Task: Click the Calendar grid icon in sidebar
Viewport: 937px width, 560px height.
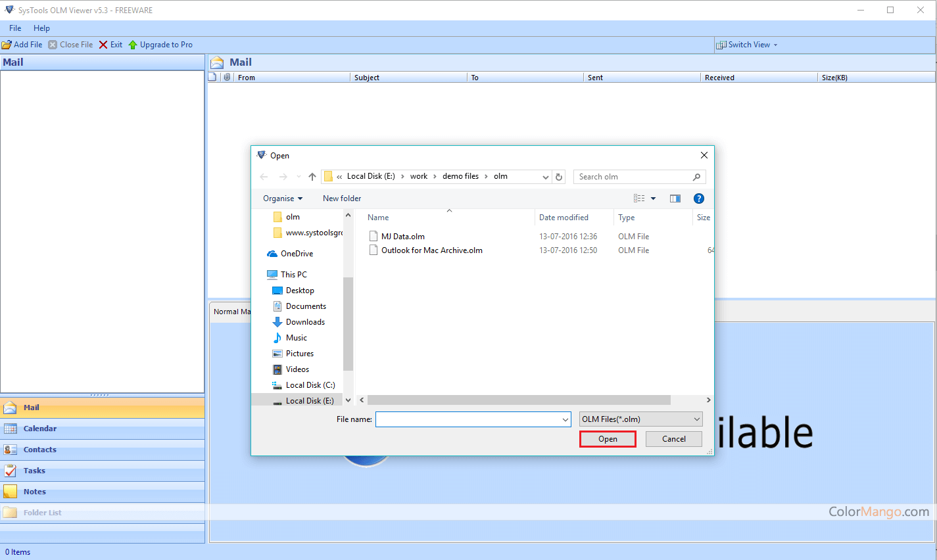Action: tap(10, 429)
